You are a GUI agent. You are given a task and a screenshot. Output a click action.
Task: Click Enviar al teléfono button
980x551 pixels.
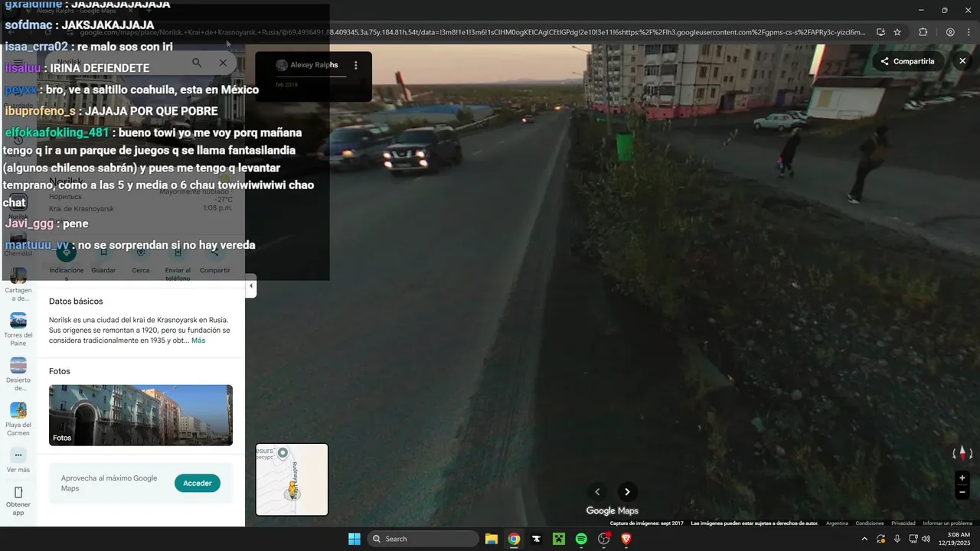click(x=178, y=252)
